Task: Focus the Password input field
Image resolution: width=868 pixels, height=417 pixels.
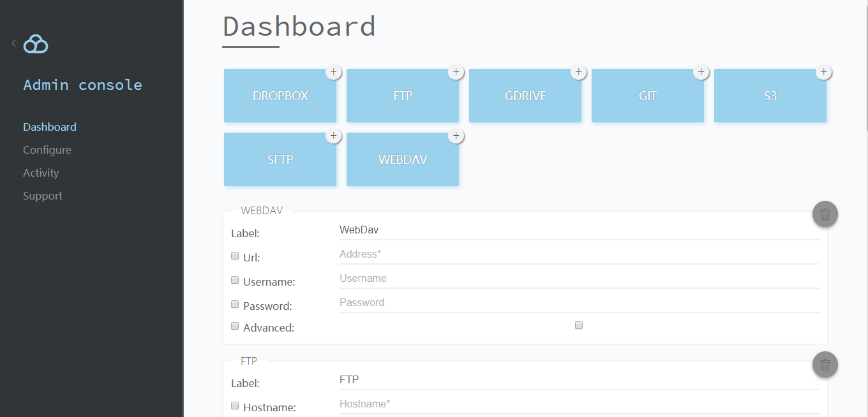Action: click(x=580, y=303)
